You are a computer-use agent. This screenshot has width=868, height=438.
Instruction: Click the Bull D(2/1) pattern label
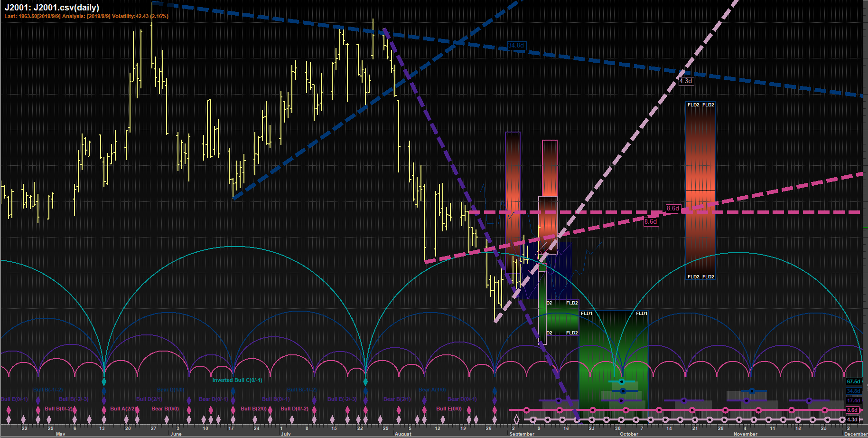pyautogui.click(x=149, y=399)
